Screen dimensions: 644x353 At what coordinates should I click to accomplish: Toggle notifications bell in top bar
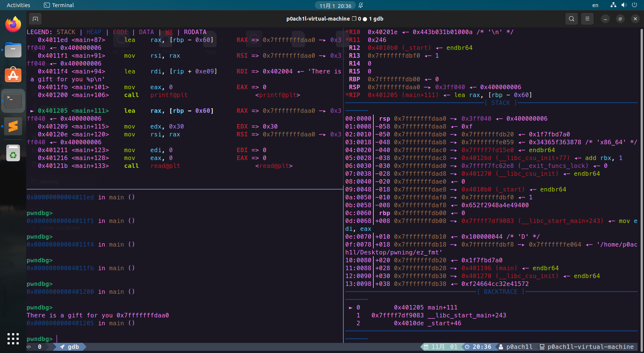pyautogui.click(x=361, y=5)
